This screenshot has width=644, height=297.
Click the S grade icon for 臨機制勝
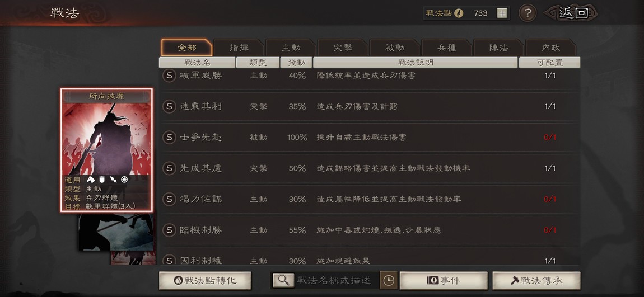[169, 230]
